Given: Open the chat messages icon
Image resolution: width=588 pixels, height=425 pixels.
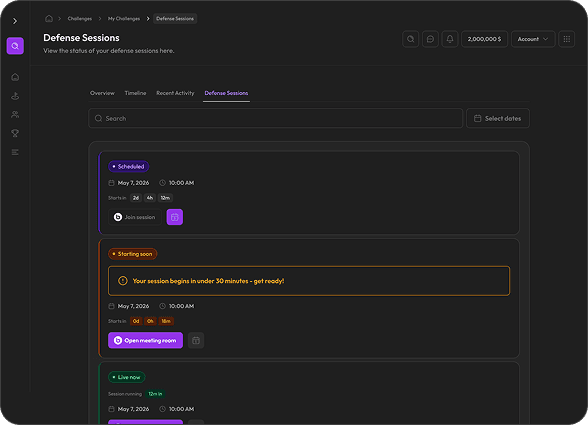Looking at the screenshot, I should pyautogui.click(x=430, y=39).
